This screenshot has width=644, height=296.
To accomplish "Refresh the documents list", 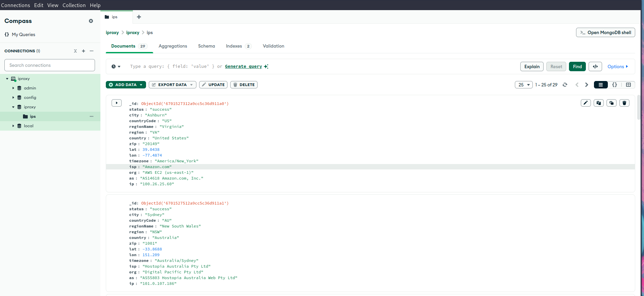I will (x=565, y=85).
